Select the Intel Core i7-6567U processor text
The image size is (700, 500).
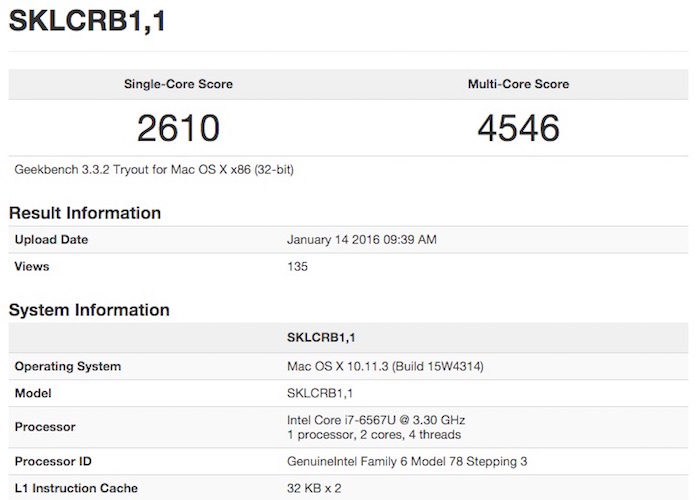pyautogui.click(x=376, y=420)
